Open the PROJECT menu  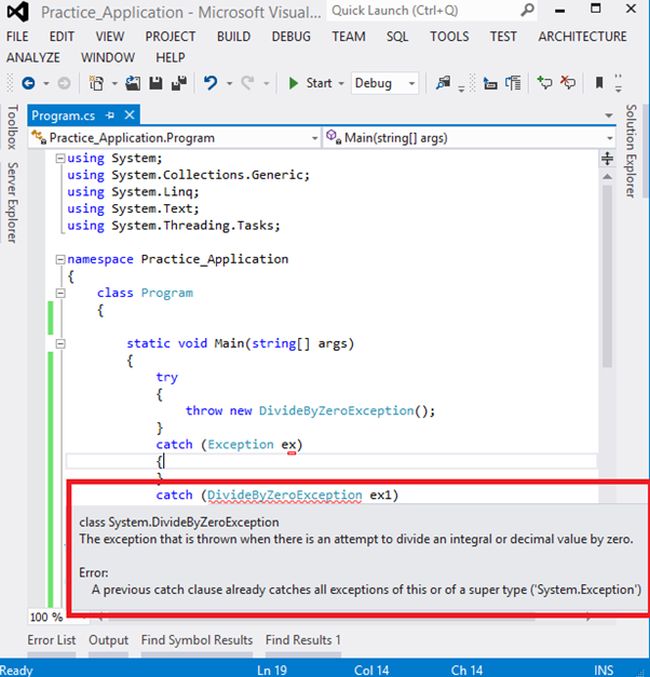[170, 37]
